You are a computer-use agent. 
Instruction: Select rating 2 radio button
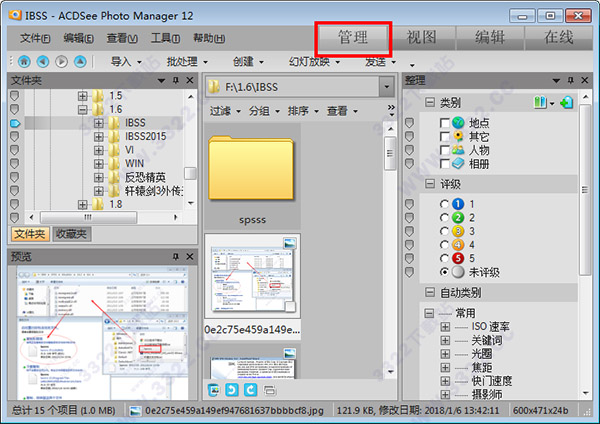[x=444, y=218]
